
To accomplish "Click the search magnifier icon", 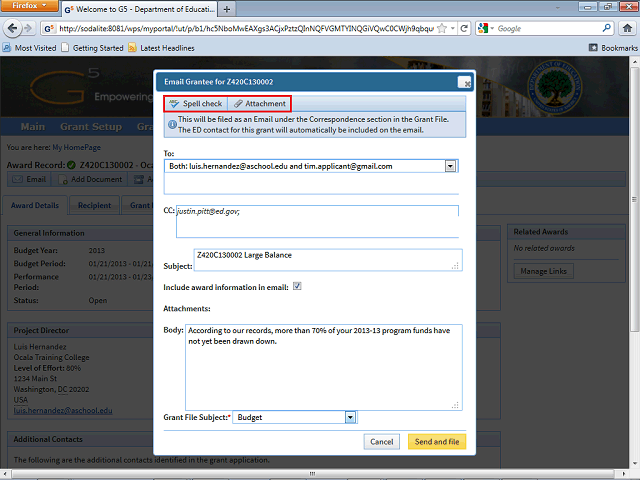I will point(607,28).
